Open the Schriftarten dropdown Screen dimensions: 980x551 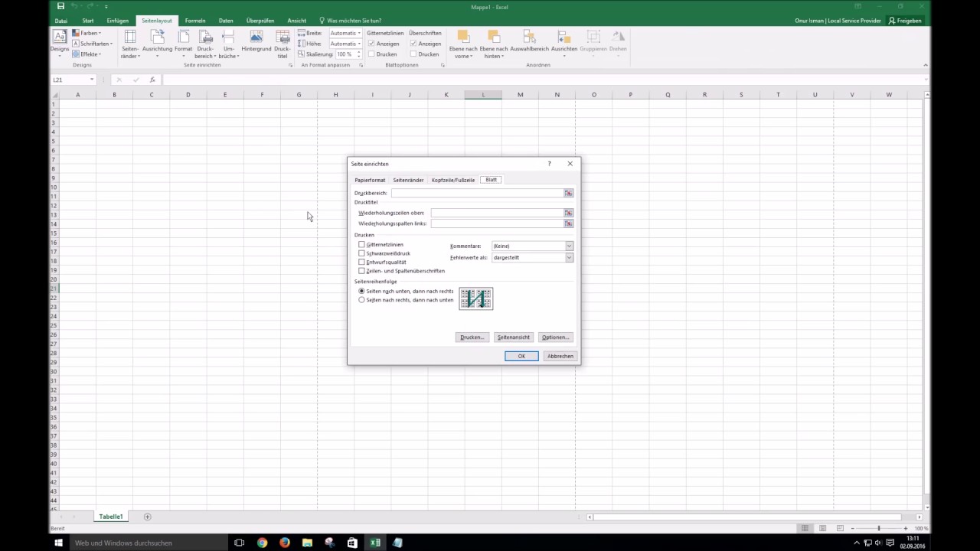pos(92,44)
